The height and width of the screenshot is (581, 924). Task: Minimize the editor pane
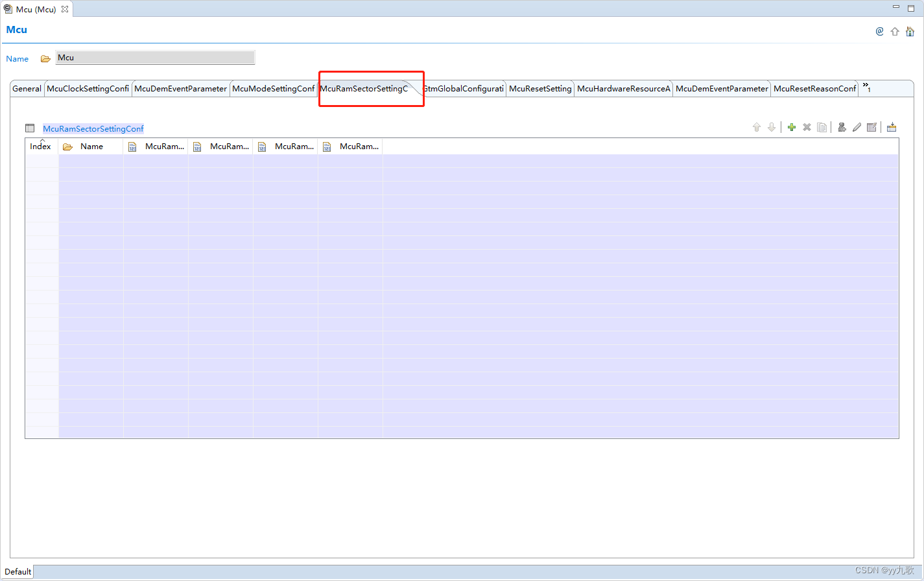tap(896, 7)
